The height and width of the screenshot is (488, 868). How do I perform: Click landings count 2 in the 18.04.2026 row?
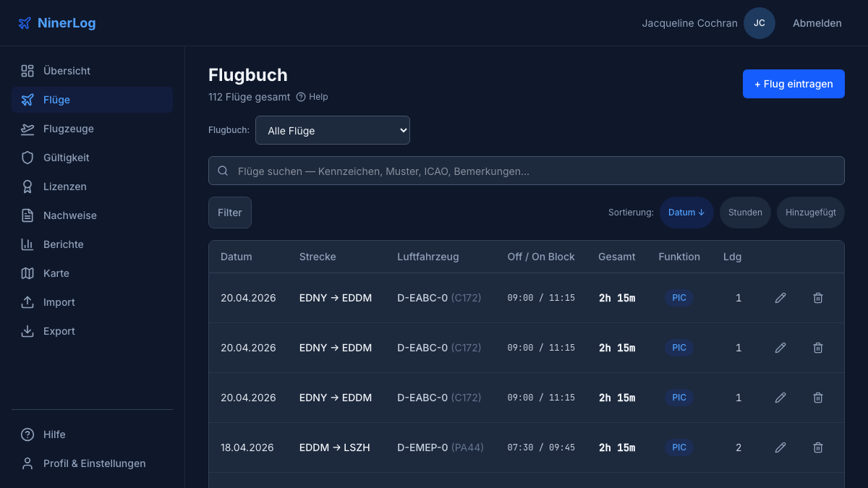pyautogui.click(x=739, y=448)
